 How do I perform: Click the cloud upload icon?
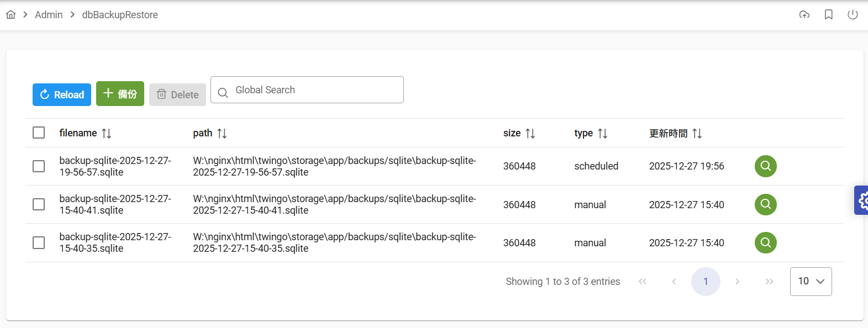point(804,15)
